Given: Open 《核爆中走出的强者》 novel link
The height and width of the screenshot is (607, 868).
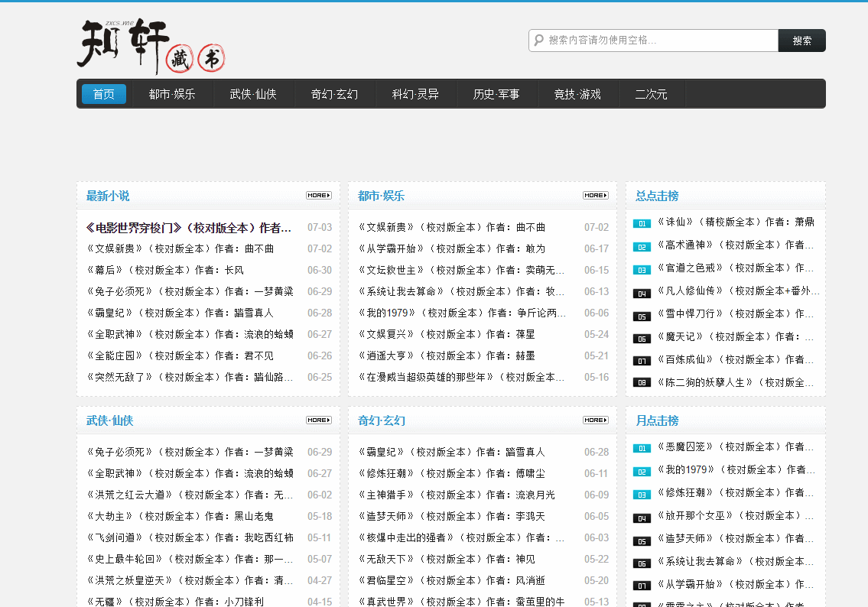Looking at the screenshot, I should coord(461,538).
